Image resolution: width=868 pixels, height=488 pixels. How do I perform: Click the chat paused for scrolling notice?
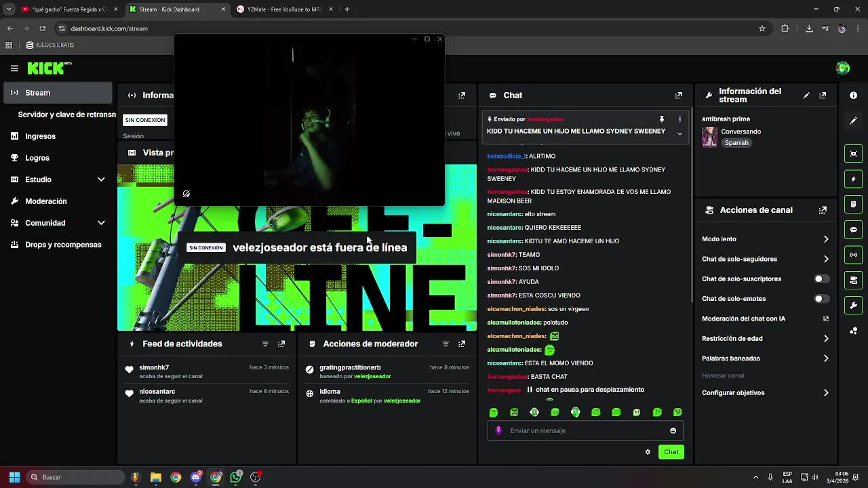(585, 390)
